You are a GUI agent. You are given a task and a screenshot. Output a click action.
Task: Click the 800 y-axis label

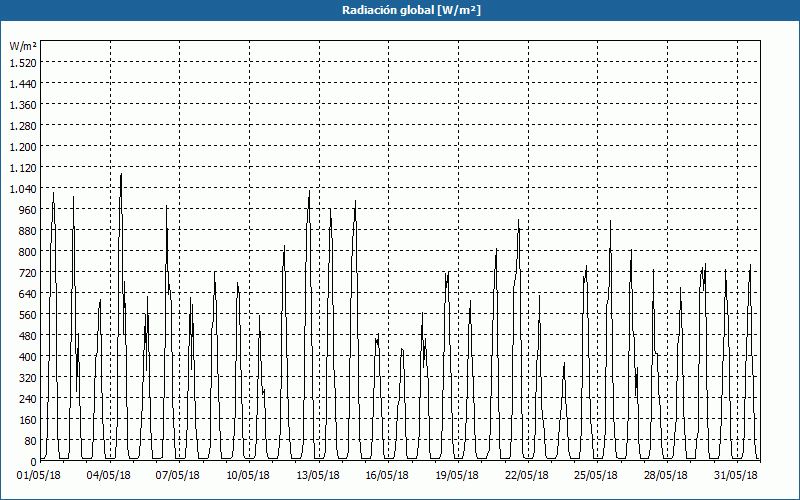[x=29, y=252]
